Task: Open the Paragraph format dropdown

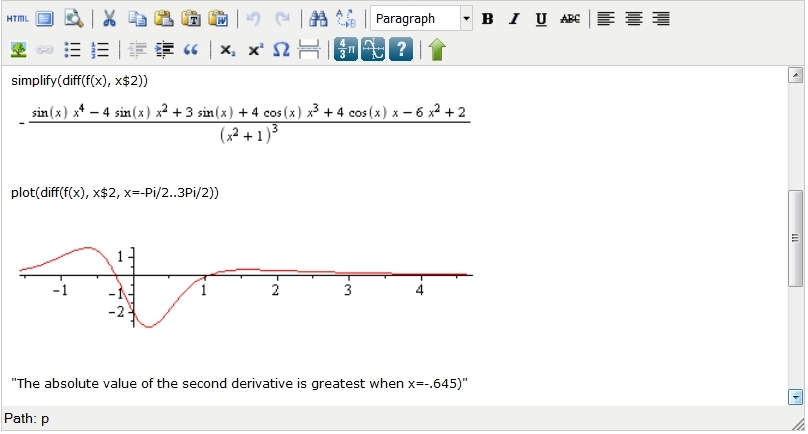Action: 421,18
